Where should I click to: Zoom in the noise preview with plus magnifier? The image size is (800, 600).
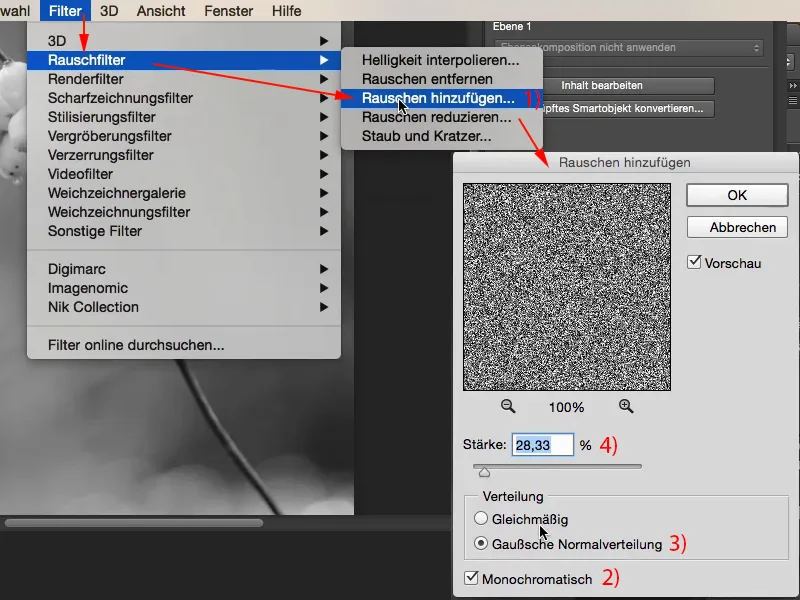[626, 406]
